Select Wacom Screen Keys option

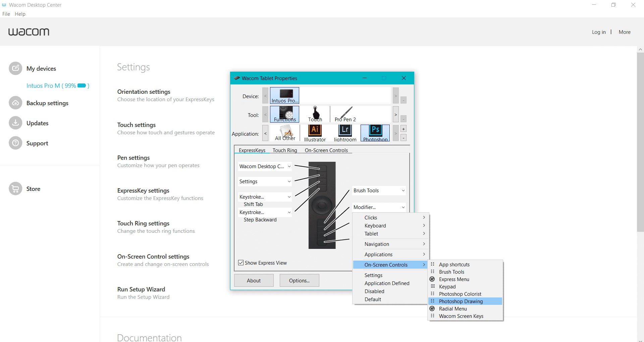(465, 316)
